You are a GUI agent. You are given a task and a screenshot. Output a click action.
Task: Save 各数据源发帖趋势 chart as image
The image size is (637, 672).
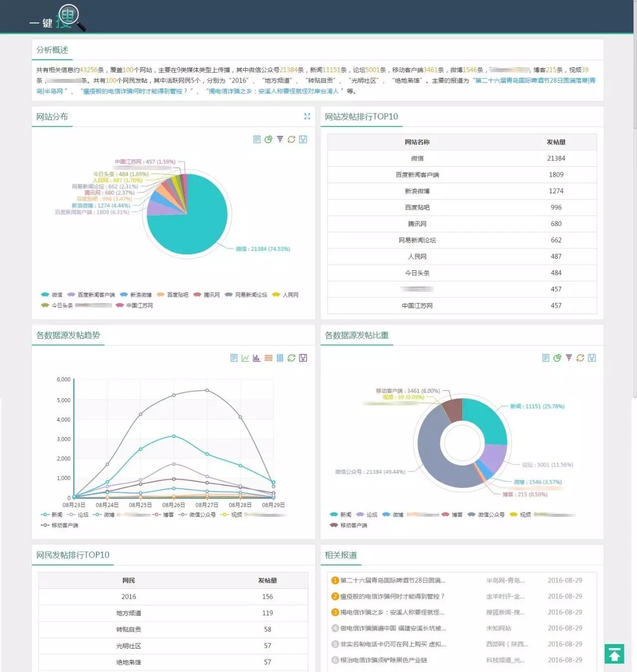pyautogui.click(x=303, y=358)
